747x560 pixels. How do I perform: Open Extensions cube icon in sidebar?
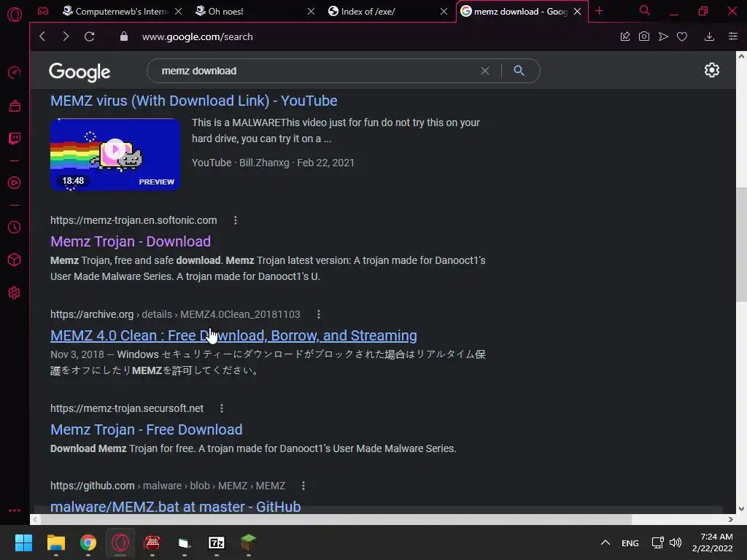[15, 260]
